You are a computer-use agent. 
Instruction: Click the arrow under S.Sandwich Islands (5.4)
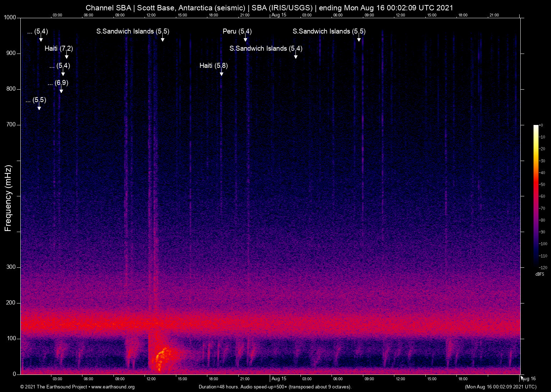(295, 56)
